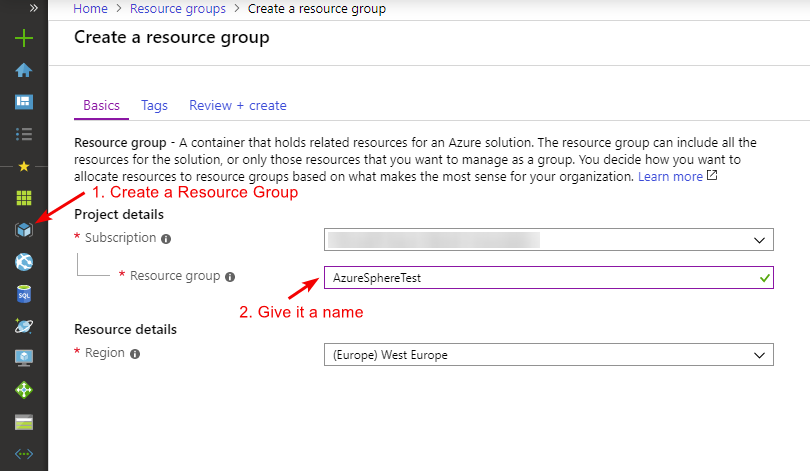Click the info icon next to Region

pyautogui.click(x=135, y=354)
